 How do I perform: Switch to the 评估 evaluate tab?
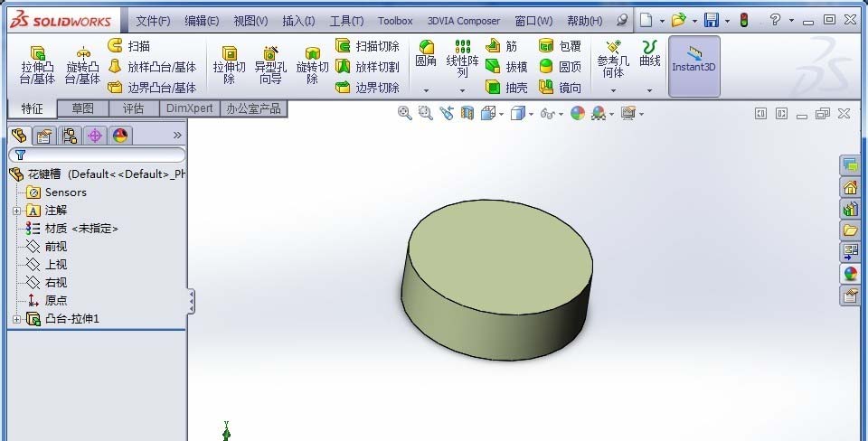tap(134, 108)
